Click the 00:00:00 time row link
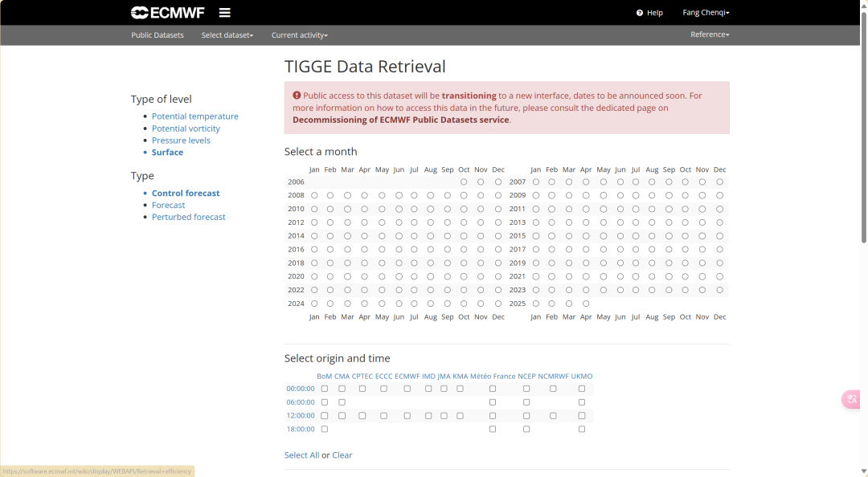 [301, 389]
